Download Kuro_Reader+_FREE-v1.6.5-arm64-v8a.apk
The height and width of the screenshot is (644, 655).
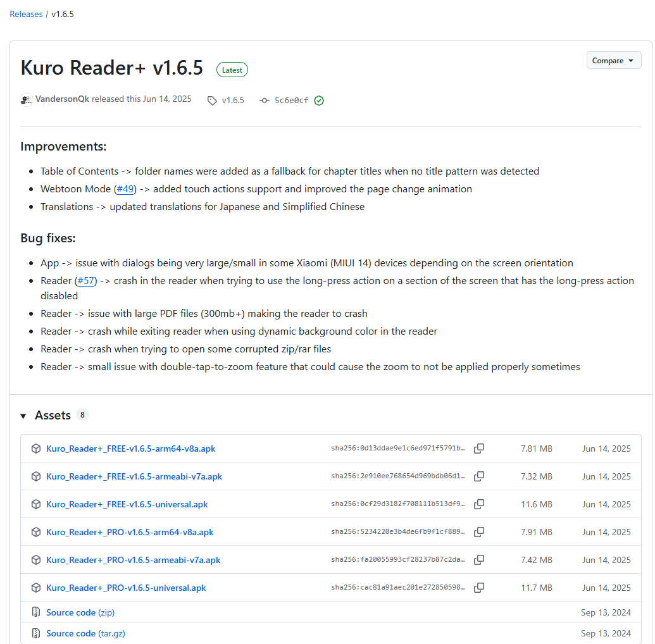(130, 449)
